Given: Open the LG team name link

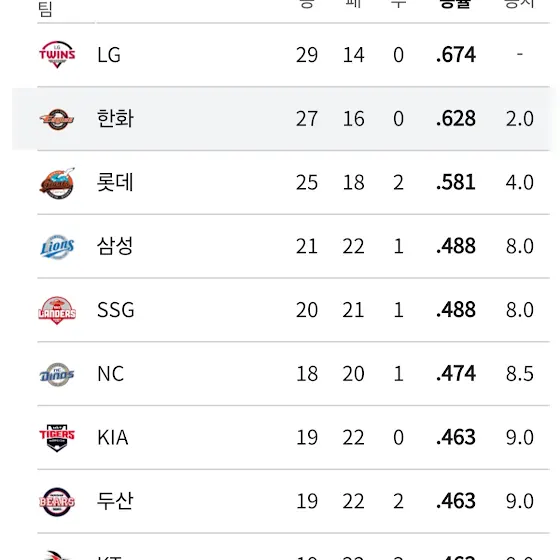Looking at the screenshot, I should [x=109, y=55].
